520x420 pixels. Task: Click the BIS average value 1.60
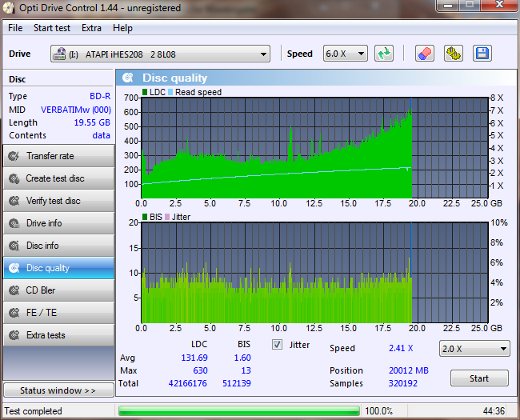tap(242, 358)
